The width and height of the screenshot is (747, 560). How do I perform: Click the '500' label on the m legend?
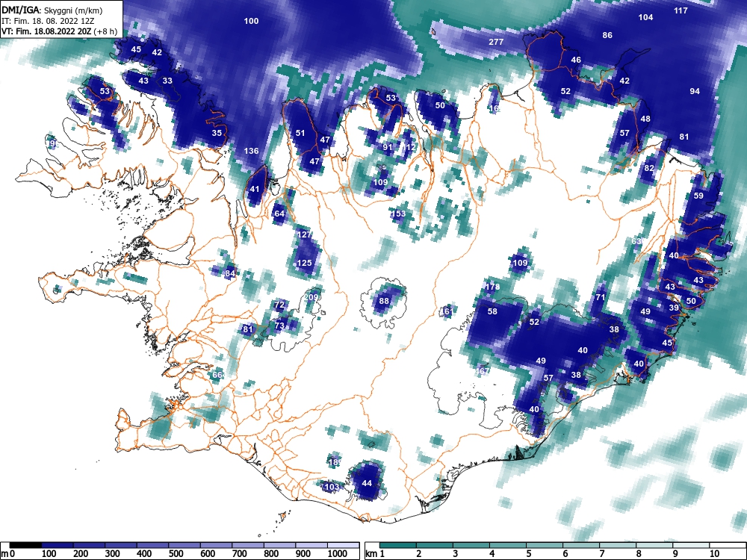176,554
